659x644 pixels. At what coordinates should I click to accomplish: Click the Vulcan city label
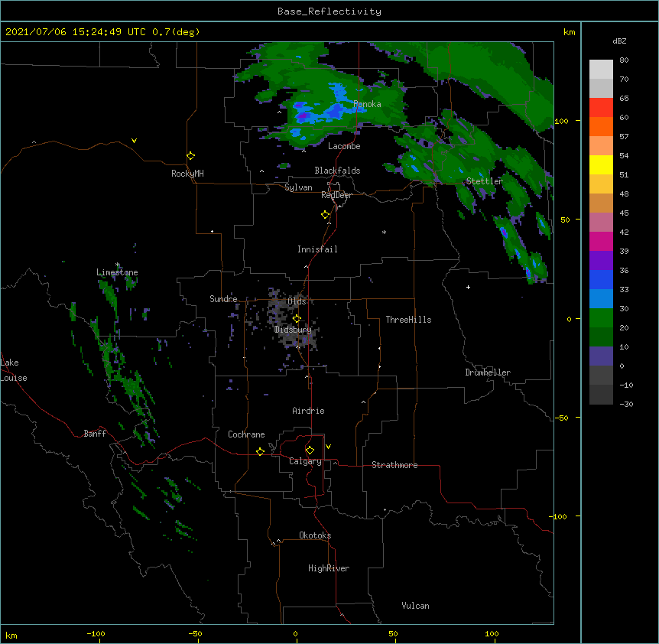click(x=415, y=606)
